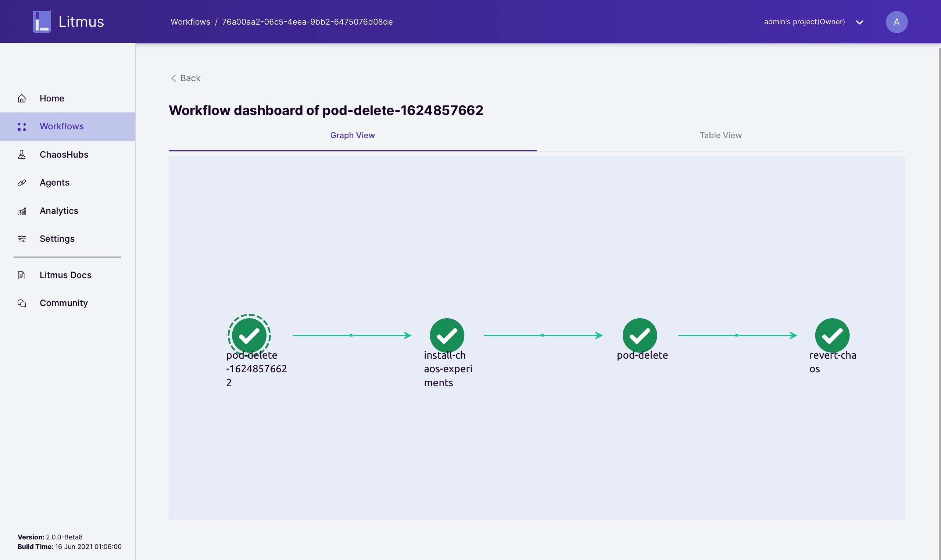941x560 pixels.
Task: Select the revert-chaos graph node
Action: 832,335
